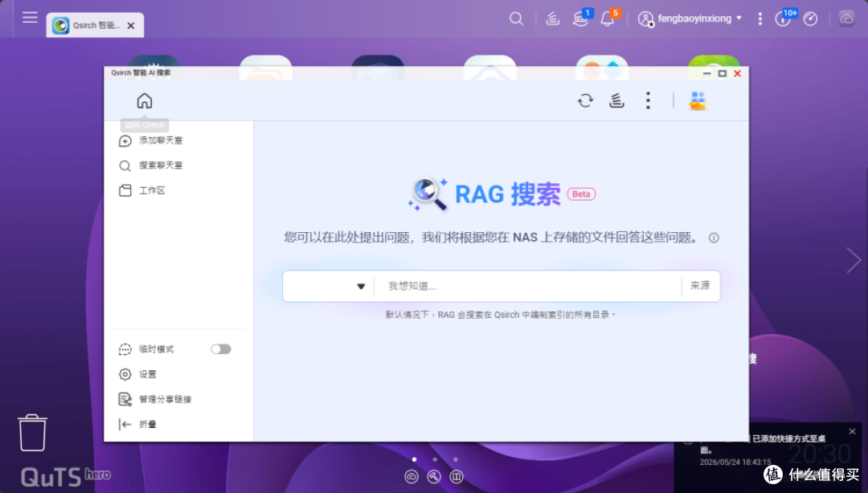Open info icon with 10+ badge
868x493 pixels.
784,18
